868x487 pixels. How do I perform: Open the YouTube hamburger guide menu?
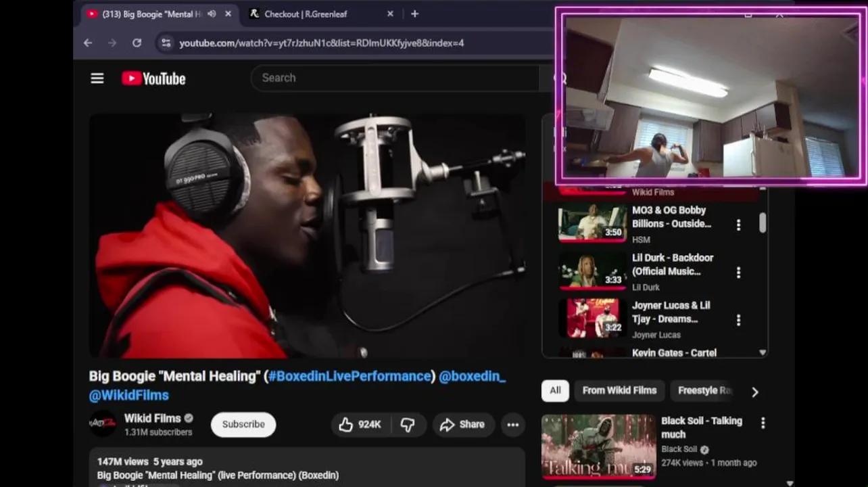pos(97,78)
